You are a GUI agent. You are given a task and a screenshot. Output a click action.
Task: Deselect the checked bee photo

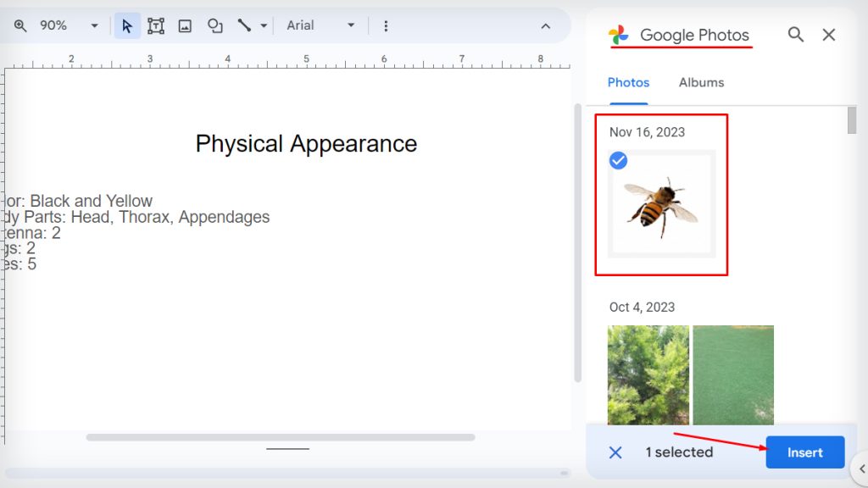click(x=618, y=160)
